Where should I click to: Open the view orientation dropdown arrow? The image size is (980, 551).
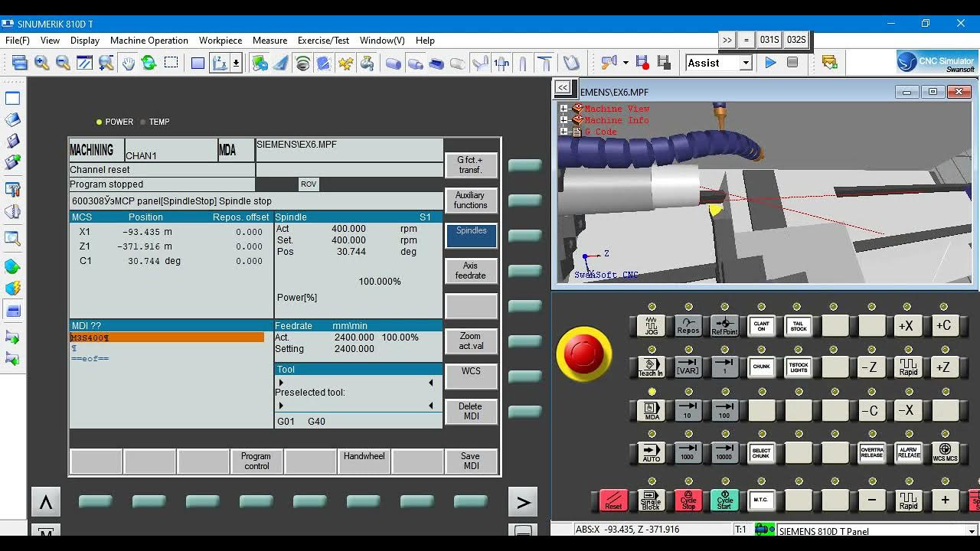point(236,64)
